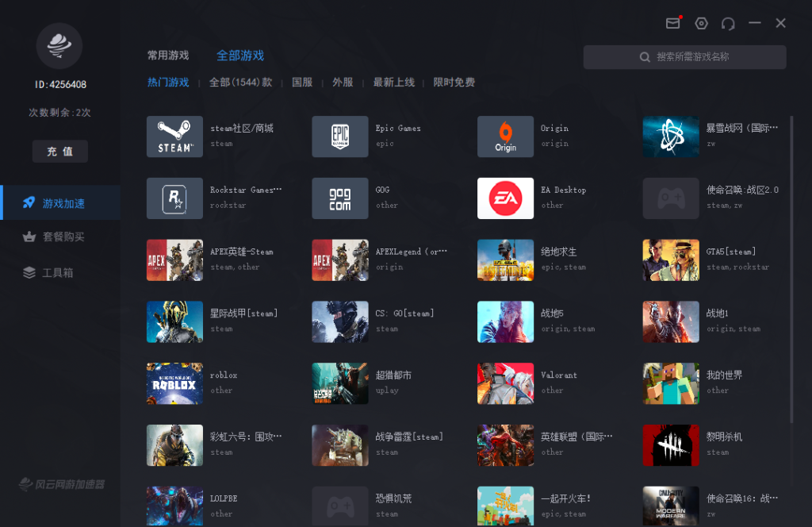Select the 一起开火车! thumbnail
Viewport: 812px width, 527px height.
(505, 506)
